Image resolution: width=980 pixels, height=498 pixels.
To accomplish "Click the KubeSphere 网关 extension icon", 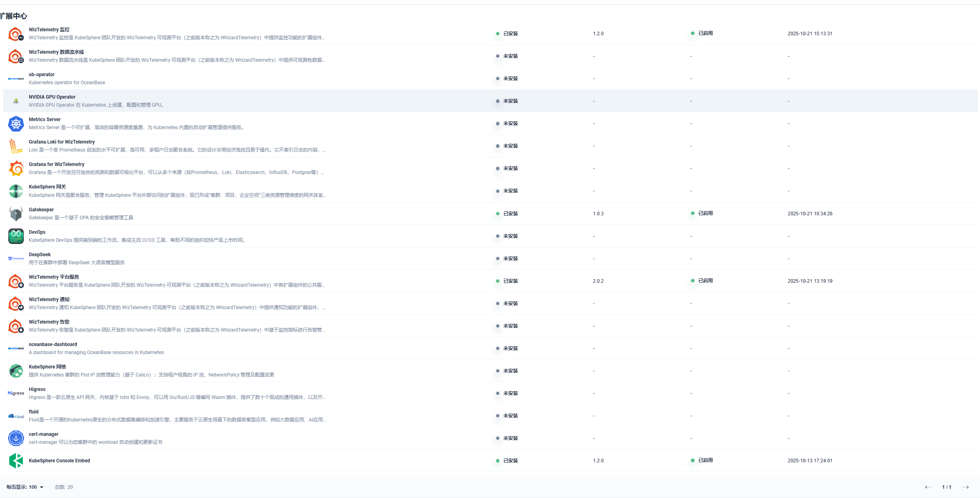I will tap(16, 191).
